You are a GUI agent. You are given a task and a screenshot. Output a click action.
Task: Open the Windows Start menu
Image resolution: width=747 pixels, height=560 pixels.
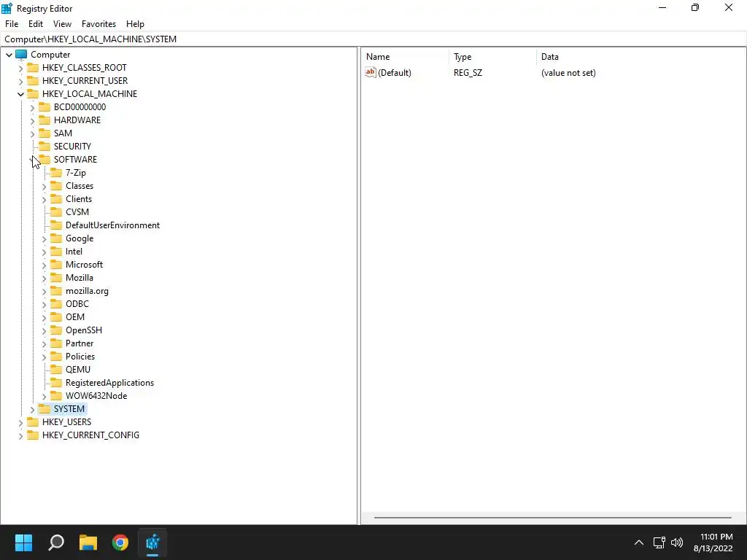coord(23,542)
